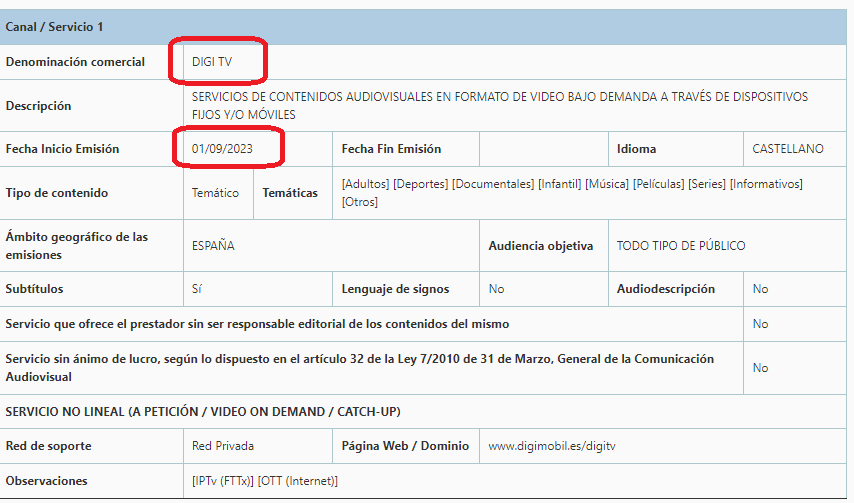Screen dimensions: 854x503
Task: Click the 'SERVICIO NO LINEAL' section heading
Action: coord(203,412)
